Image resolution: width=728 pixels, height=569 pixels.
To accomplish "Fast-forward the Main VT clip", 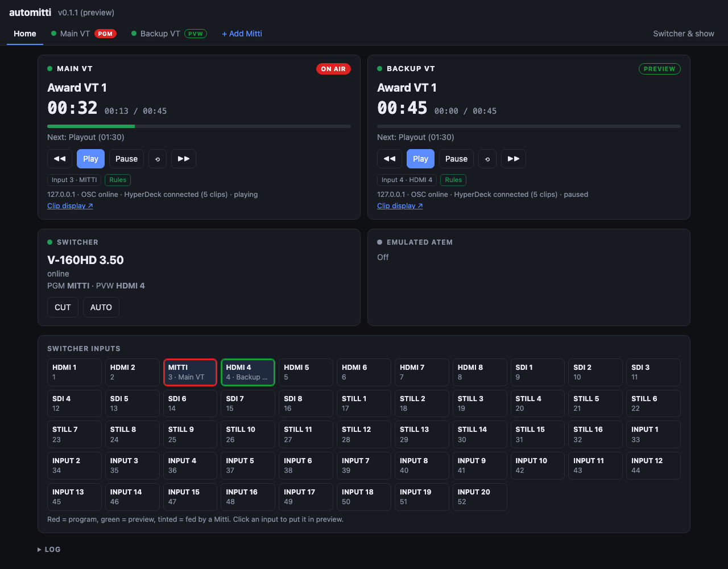I will pos(184,159).
